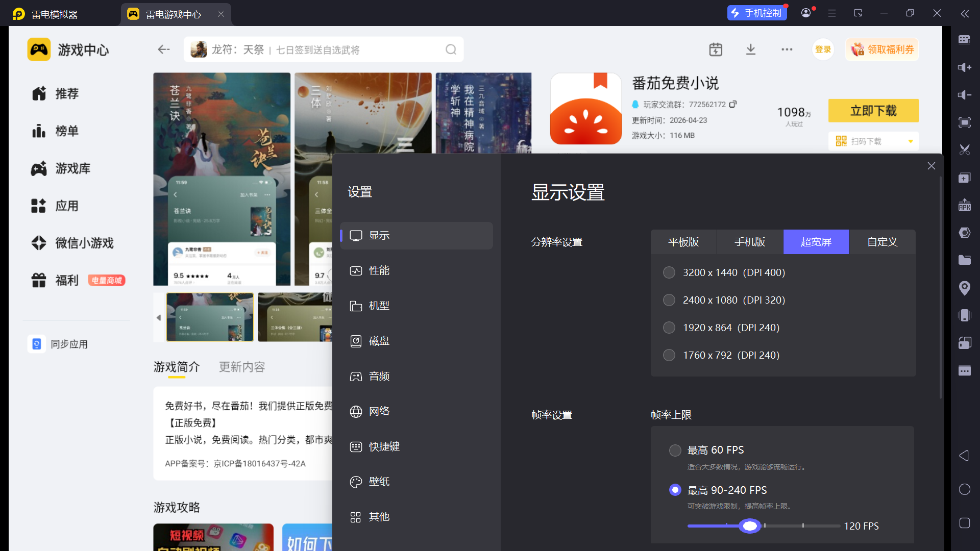The height and width of the screenshot is (551, 980).
Task: Click the volume up sidebar icon
Action: coord(964,67)
